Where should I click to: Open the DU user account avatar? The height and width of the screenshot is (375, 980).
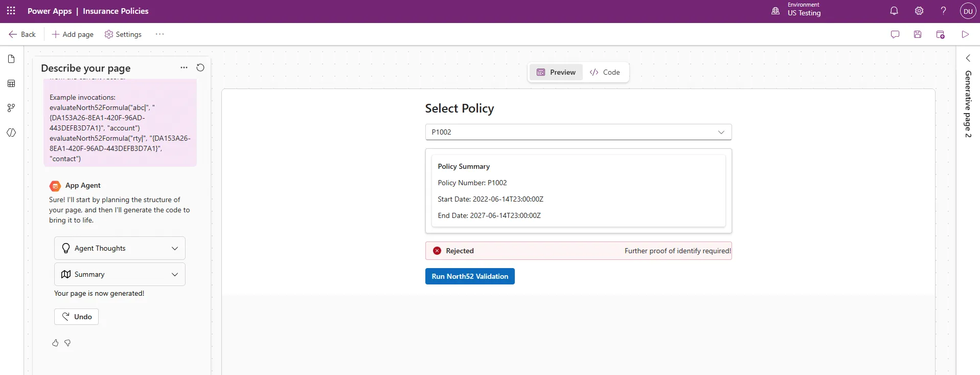click(968, 11)
